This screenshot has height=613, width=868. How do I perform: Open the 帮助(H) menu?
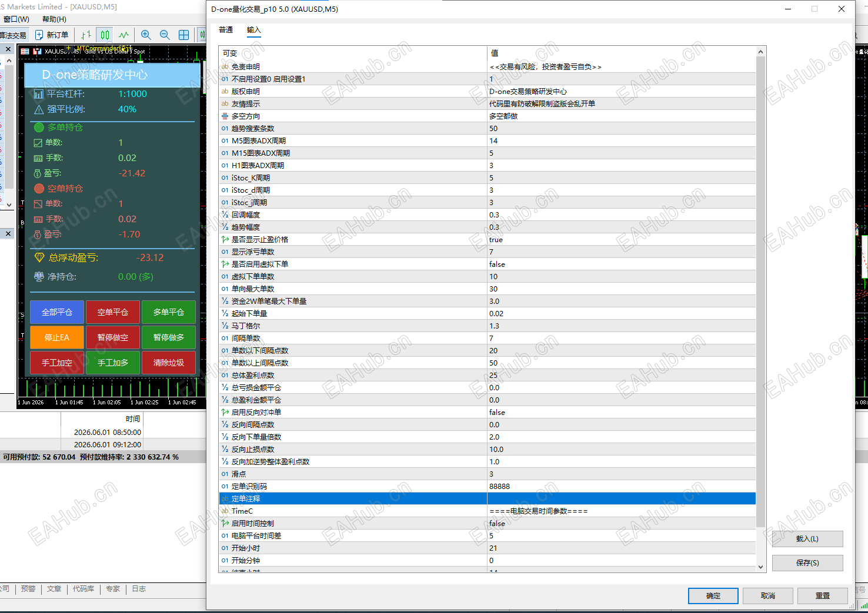[x=54, y=19]
